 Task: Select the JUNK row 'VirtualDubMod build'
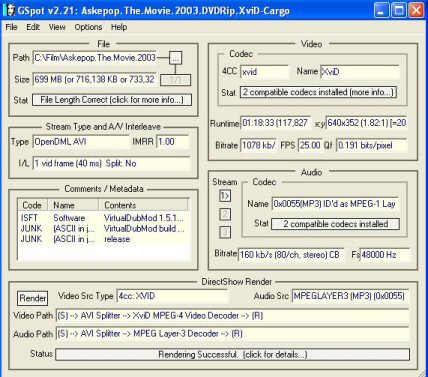click(103, 228)
